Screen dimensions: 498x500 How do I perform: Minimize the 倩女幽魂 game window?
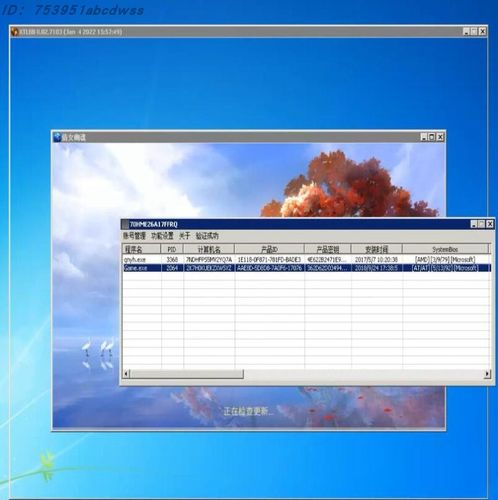tap(424, 137)
